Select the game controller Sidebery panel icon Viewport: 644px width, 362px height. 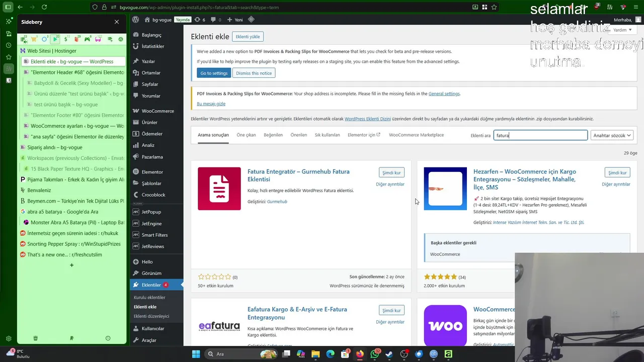coord(88,39)
